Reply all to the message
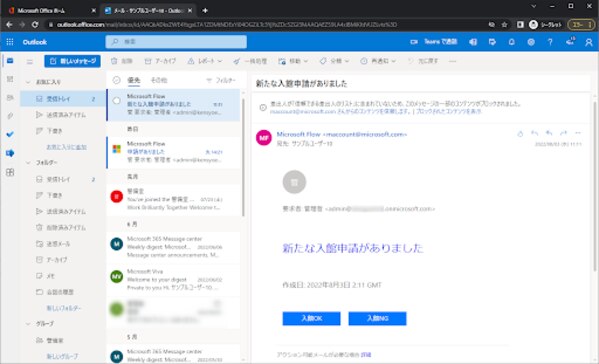Viewport: 599px width, 364px height. point(549,133)
